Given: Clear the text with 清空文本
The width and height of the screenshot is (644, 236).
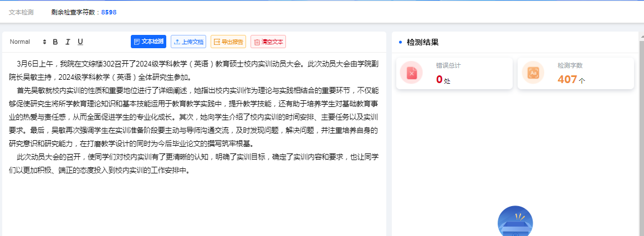Looking at the screenshot, I should coord(268,42).
